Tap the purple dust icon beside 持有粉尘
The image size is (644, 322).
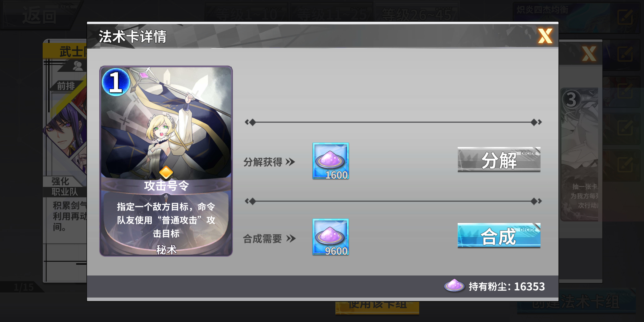coord(454,286)
